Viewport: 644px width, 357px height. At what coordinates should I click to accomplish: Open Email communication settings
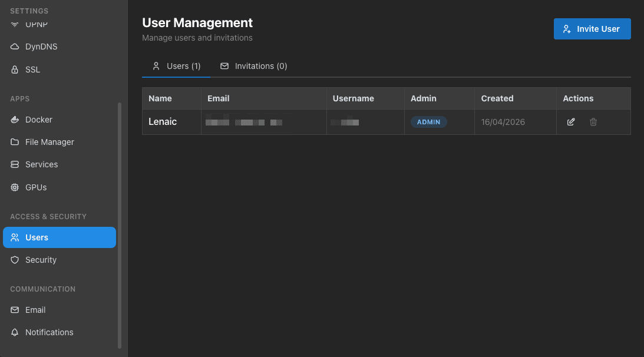(x=59, y=310)
